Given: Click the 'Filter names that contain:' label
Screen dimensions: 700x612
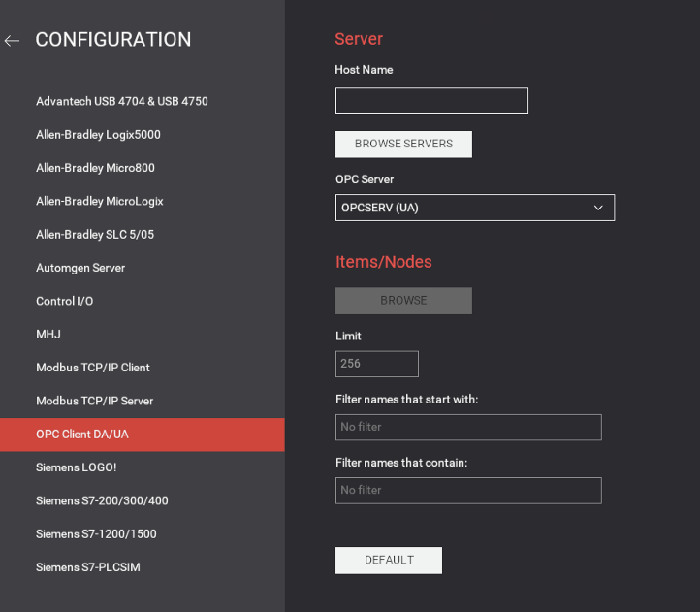Looking at the screenshot, I should (x=401, y=463).
